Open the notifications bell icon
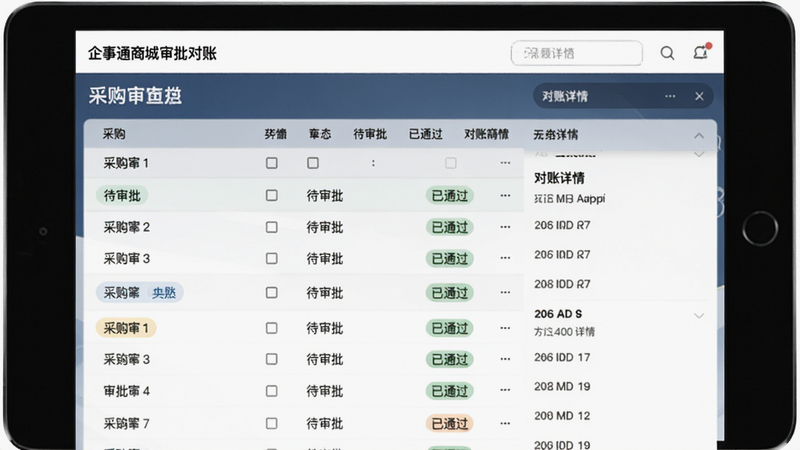800x450 pixels. click(701, 52)
